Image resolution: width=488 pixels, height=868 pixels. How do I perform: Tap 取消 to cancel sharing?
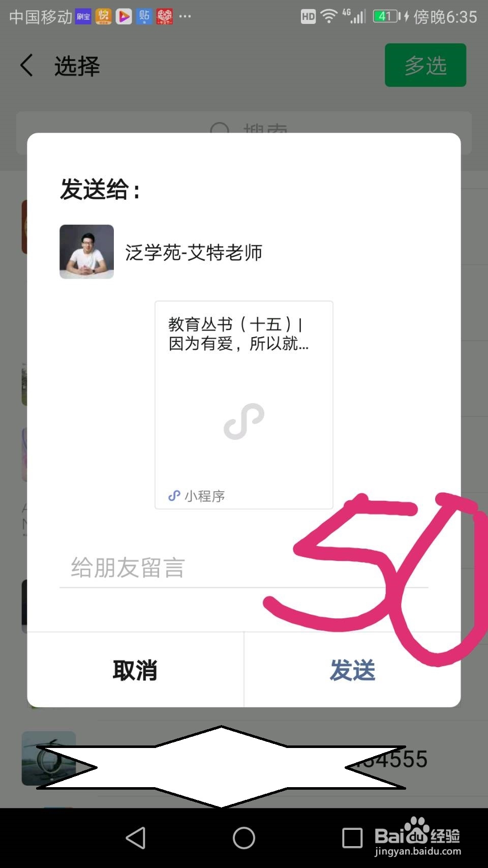[x=135, y=670]
